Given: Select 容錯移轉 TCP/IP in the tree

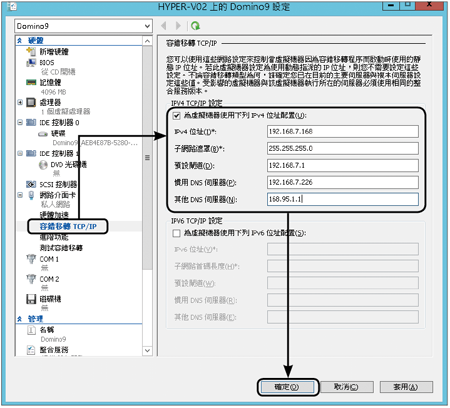Looking at the screenshot, I should coord(68,227).
